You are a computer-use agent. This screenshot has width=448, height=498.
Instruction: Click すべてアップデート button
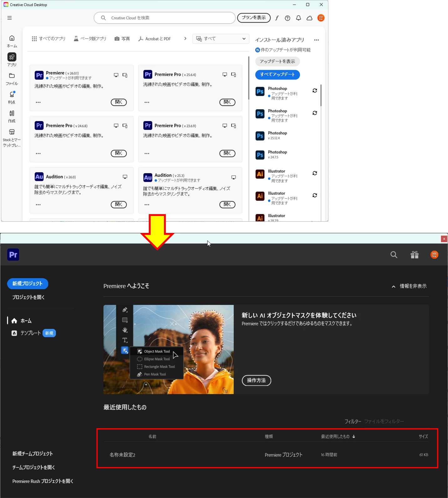[x=277, y=74]
